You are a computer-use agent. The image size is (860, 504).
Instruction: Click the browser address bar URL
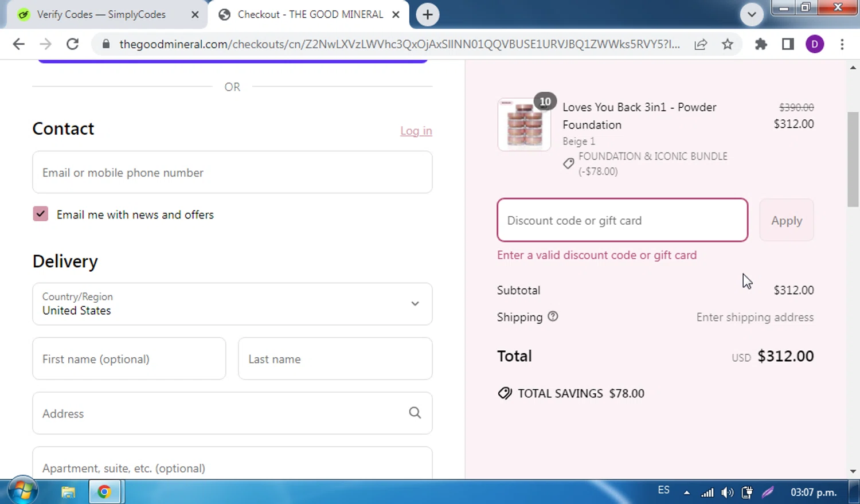point(400,44)
